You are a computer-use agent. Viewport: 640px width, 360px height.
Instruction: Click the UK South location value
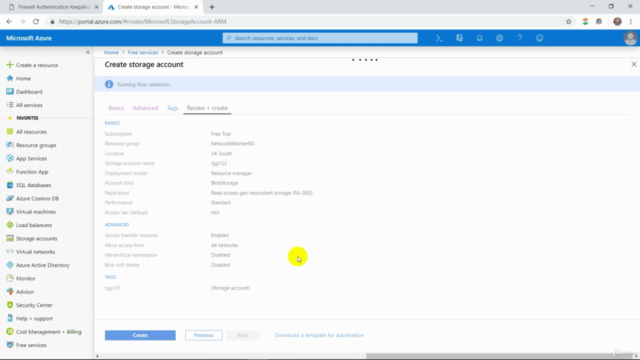coord(221,153)
